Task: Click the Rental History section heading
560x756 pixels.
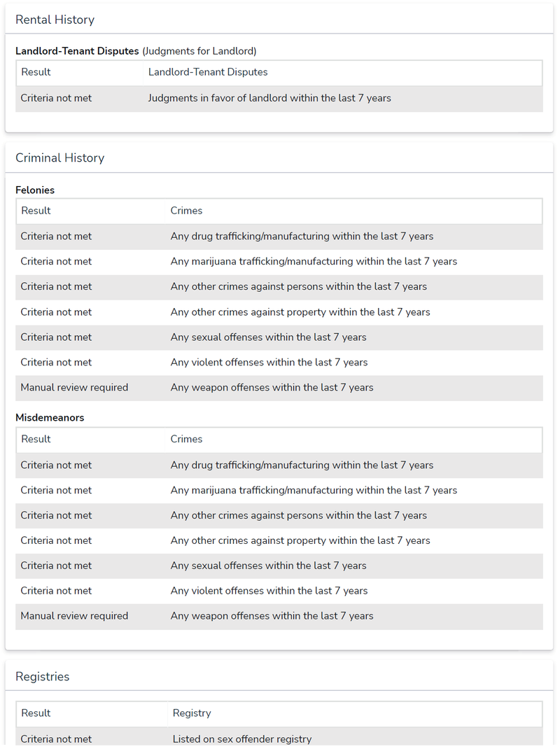Action: (x=55, y=20)
